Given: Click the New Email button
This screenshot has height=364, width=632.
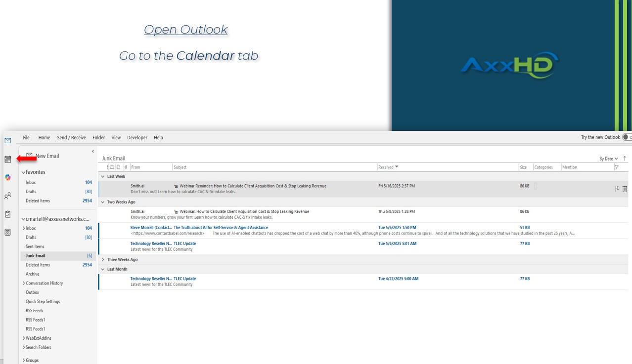Looking at the screenshot, I should click(43, 156).
